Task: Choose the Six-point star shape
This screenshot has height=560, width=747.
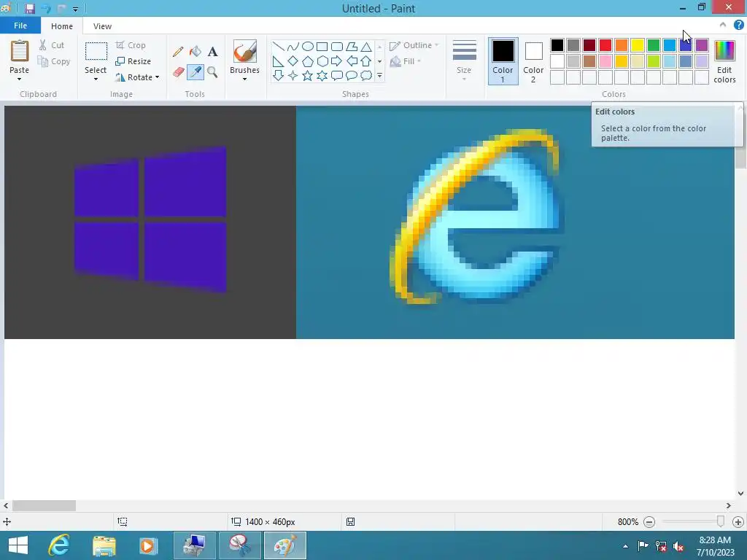Action: 322,75
